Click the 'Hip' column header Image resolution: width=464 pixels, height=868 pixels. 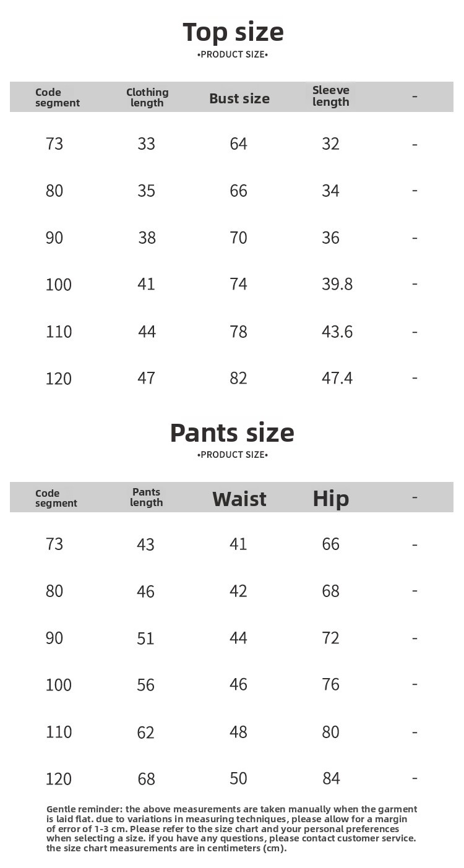click(x=330, y=499)
